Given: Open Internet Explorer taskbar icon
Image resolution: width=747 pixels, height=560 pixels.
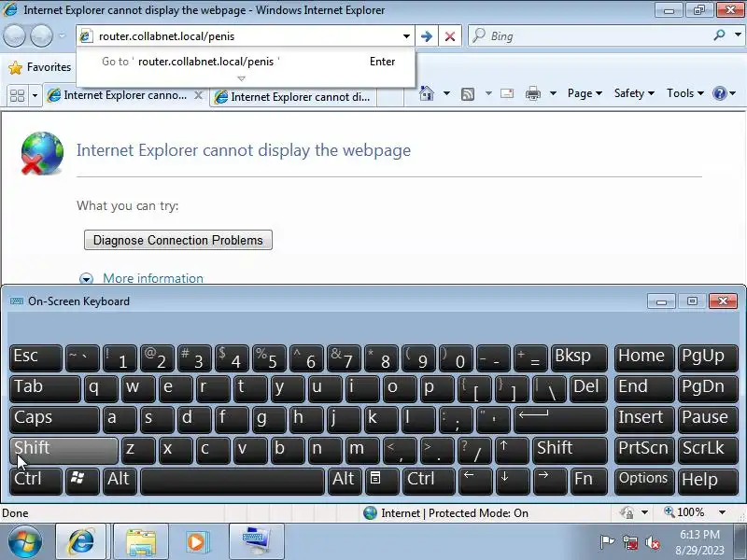Looking at the screenshot, I should pyautogui.click(x=81, y=542).
